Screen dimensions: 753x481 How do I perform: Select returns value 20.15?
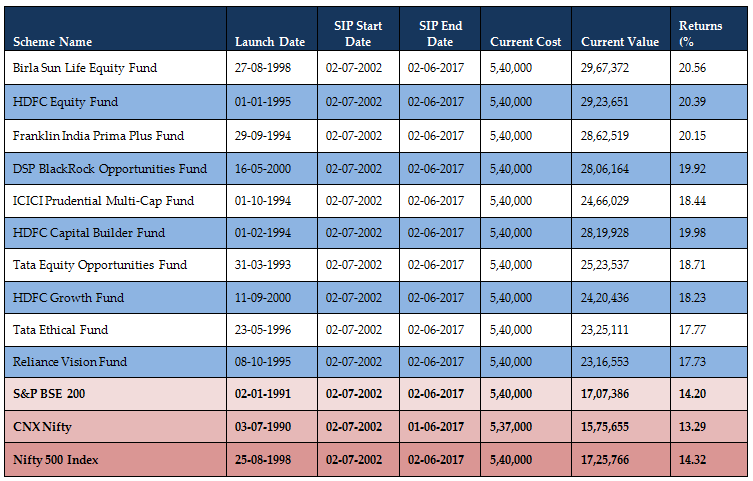[692, 136]
